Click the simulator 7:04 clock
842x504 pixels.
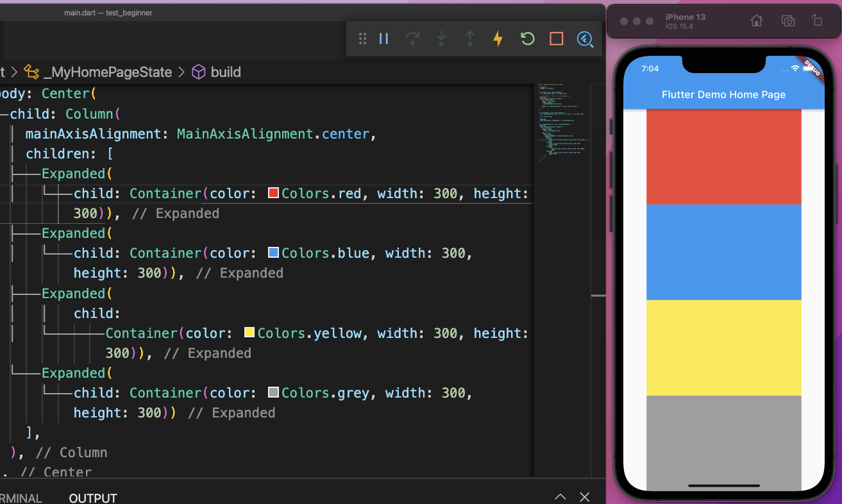(x=650, y=69)
